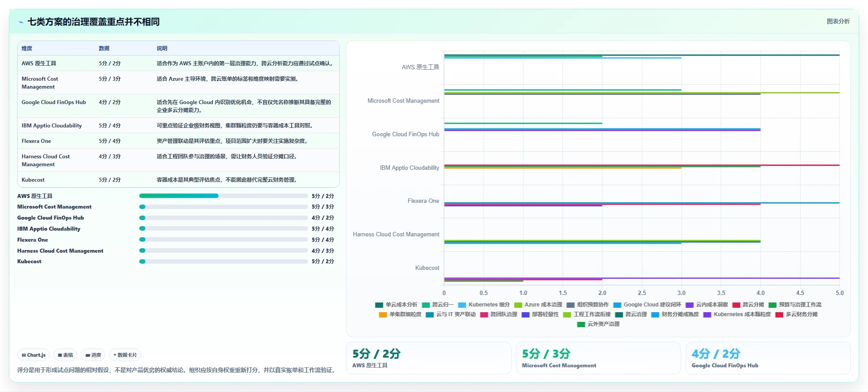Click the footnote text beginning 评分是用于形成试点

click(177, 370)
